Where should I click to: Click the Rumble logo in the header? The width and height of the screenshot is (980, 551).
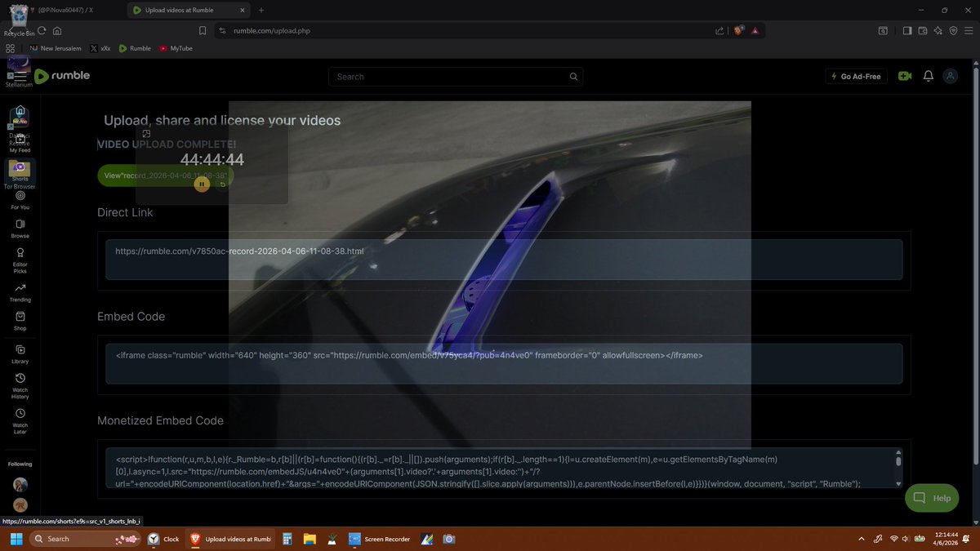tap(62, 76)
